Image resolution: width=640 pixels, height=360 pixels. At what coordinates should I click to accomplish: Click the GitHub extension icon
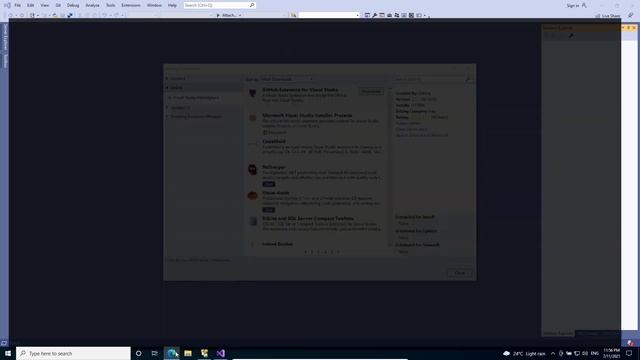point(253,93)
